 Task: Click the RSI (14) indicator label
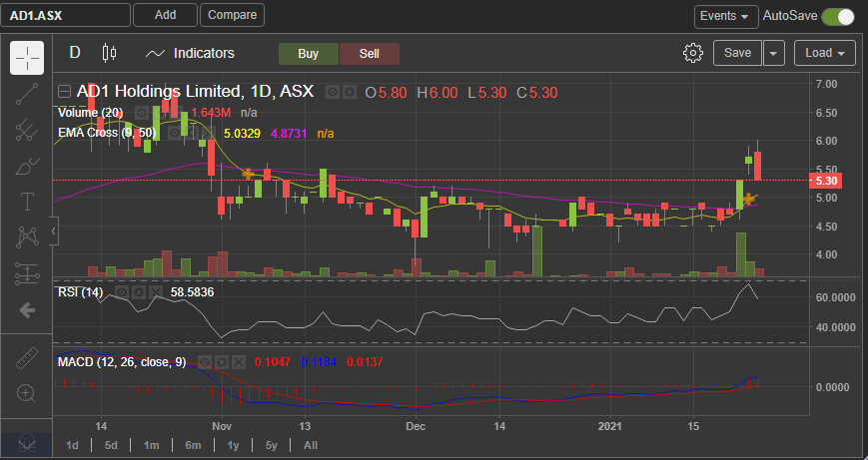point(80,292)
